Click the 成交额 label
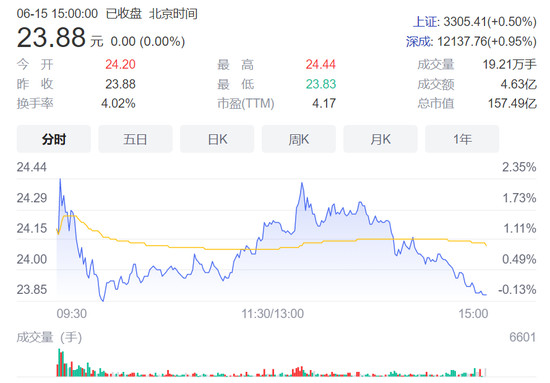 tap(436, 84)
